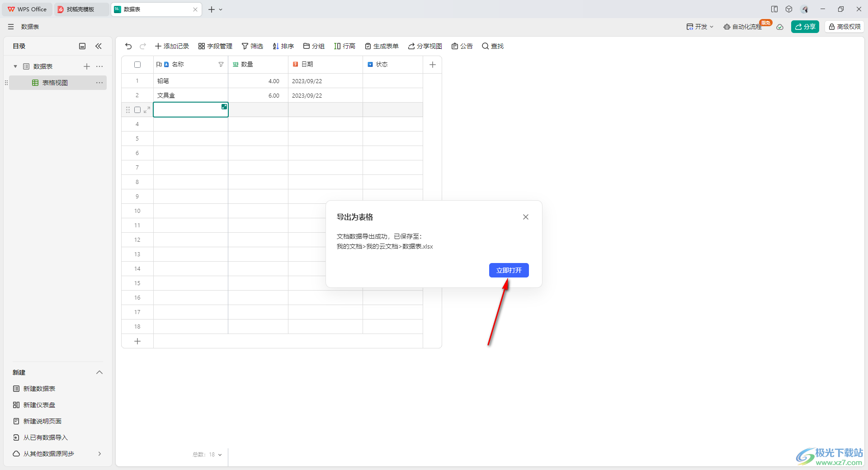This screenshot has height=470, width=868.
Task: Open the 总数 summary dropdown
Action: point(207,455)
